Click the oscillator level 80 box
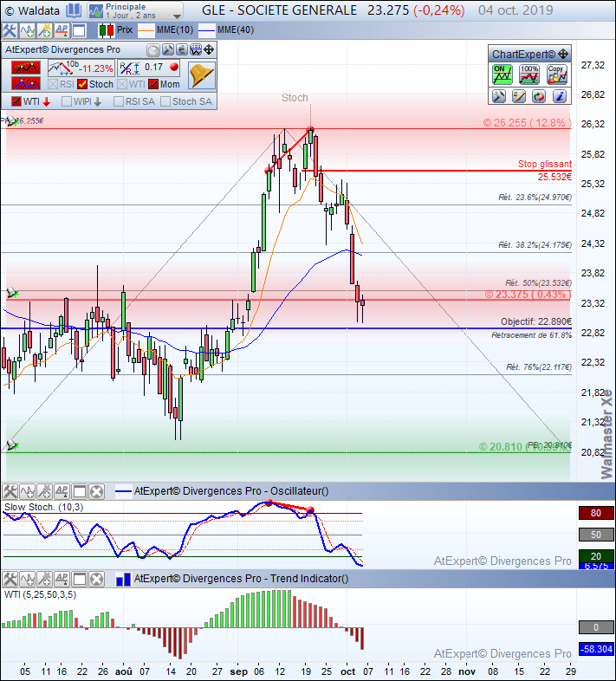The width and height of the screenshot is (616, 681). (596, 513)
